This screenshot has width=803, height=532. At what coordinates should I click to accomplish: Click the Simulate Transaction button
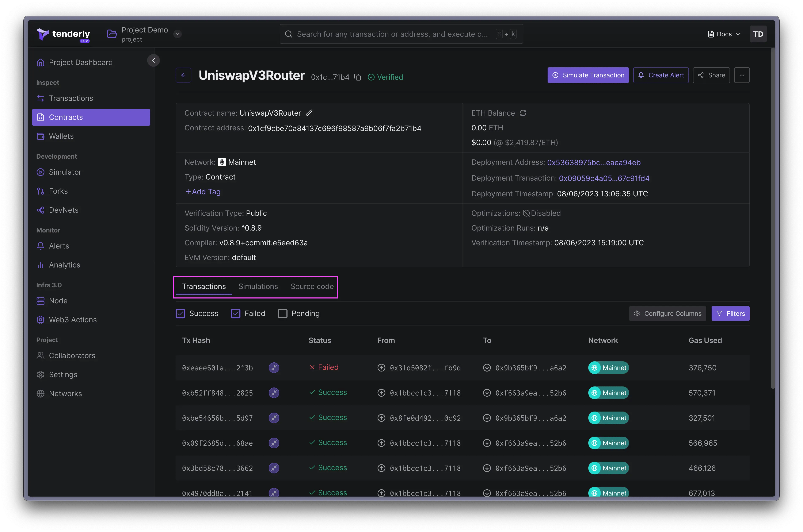point(588,75)
